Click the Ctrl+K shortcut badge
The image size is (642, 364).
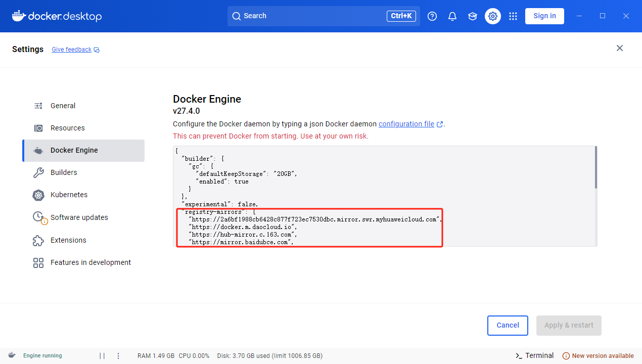(x=401, y=16)
